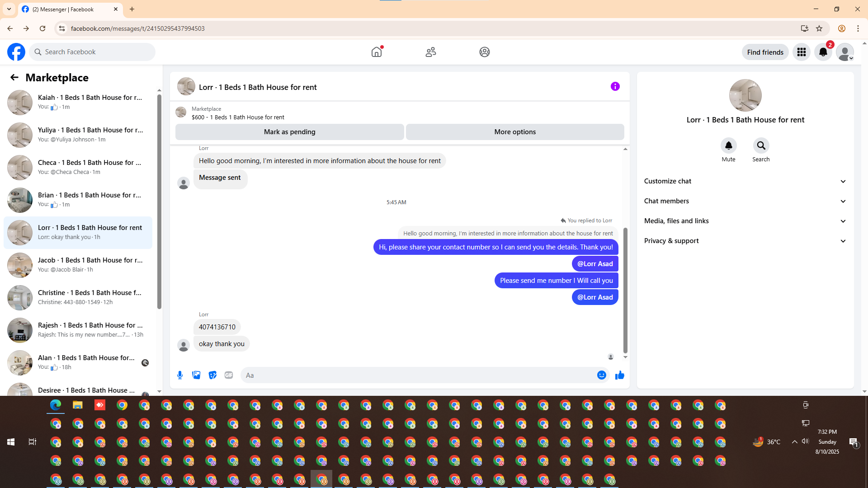Open the sticker picker icon
The width and height of the screenshot is (868, 488).
212,375
